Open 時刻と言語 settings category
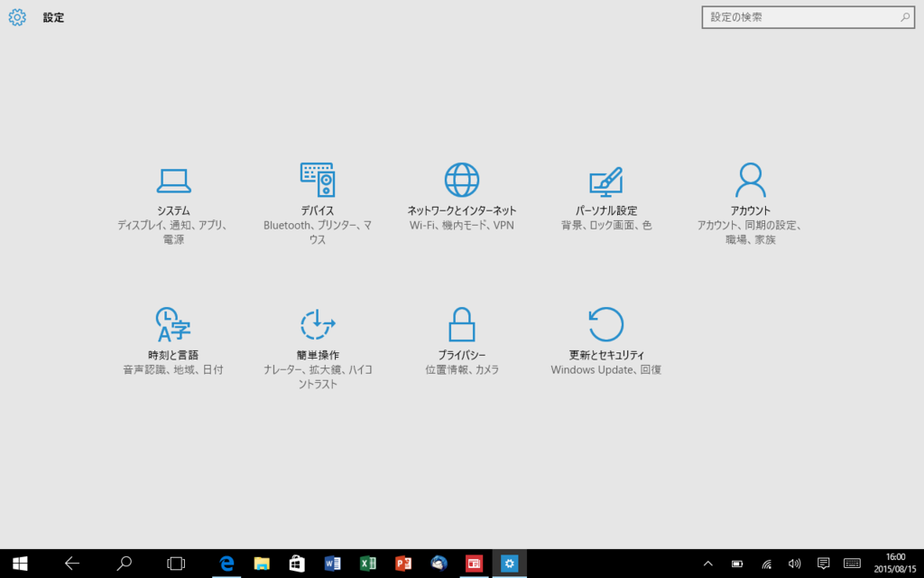 click(x=174, y=339)
